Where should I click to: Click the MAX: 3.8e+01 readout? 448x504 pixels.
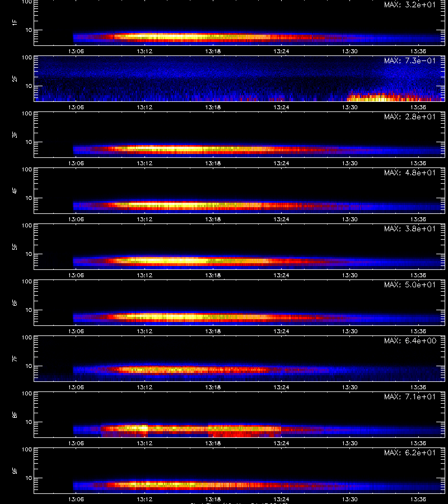coord(410,228)
